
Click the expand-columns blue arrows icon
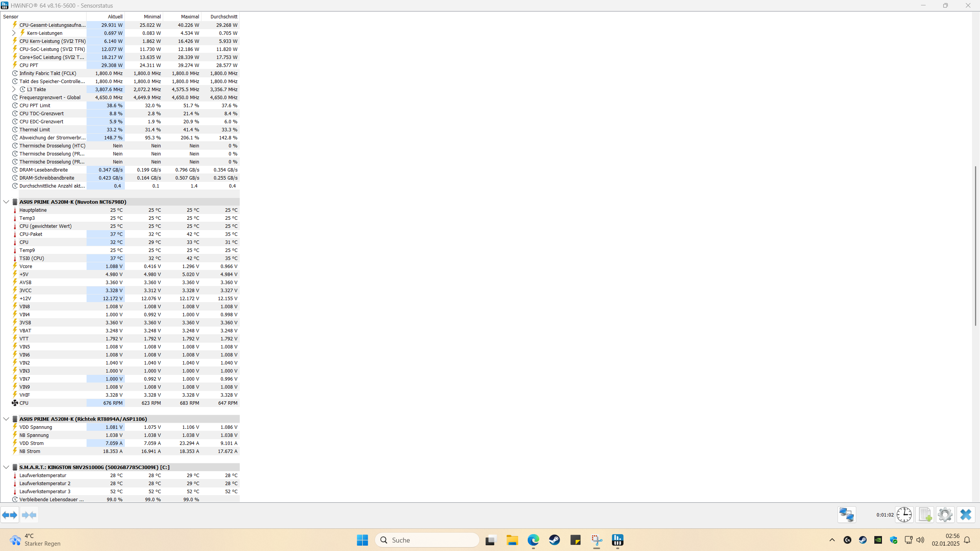(10, 515)
